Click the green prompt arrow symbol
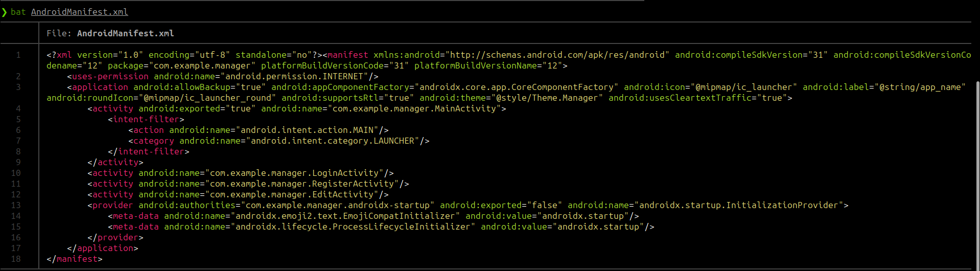Screen dimensions: 980x271 (4, 12)
